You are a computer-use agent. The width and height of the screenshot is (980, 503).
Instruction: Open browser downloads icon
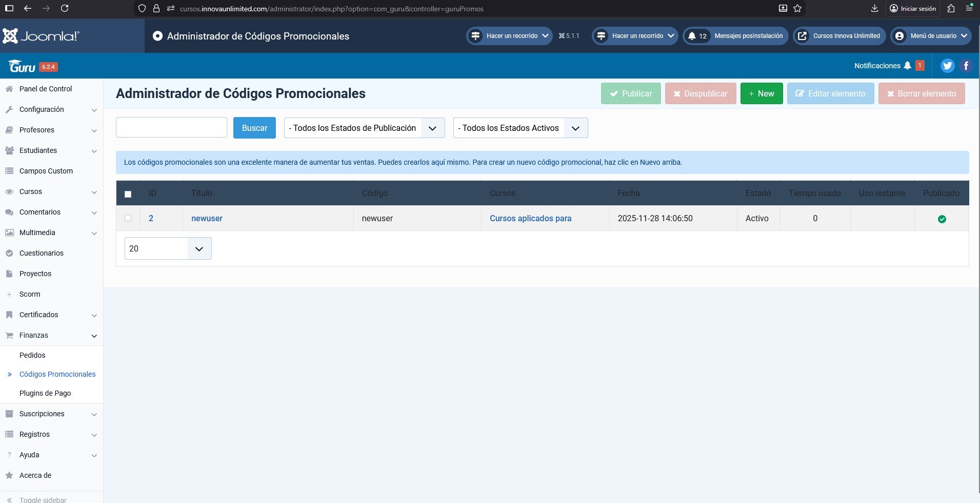tap(874, 8)
